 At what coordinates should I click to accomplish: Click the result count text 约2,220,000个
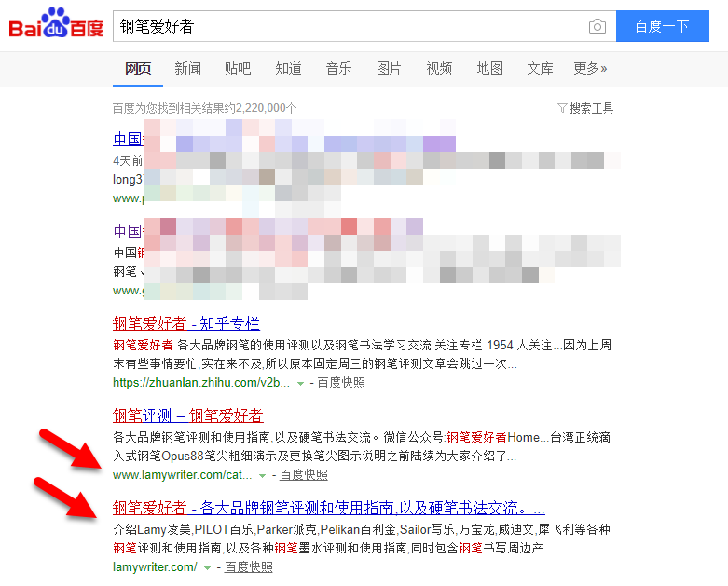(x=260, y=108)
